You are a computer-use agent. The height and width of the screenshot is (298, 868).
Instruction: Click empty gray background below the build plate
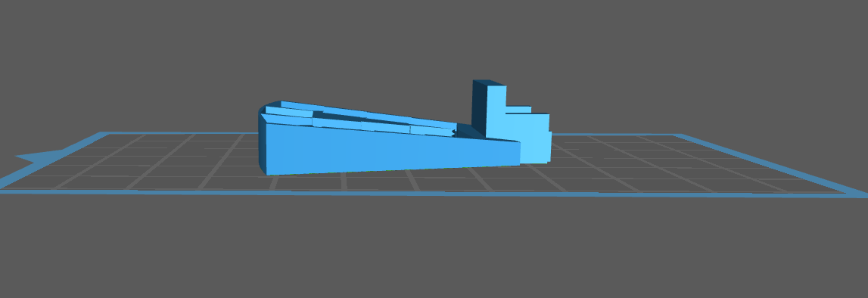(x=432, y=249)
